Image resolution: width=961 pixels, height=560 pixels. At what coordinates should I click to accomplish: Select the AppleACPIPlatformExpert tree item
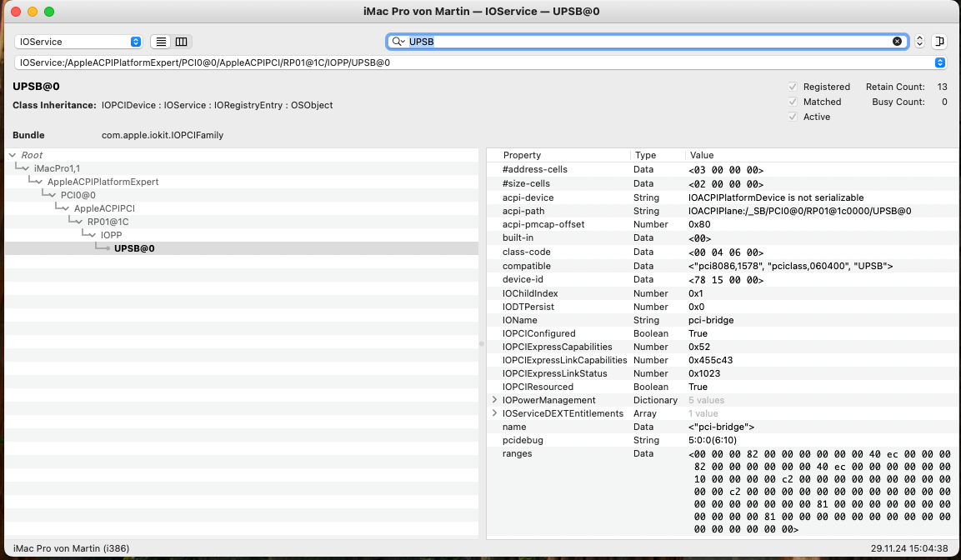click(103, 182)
